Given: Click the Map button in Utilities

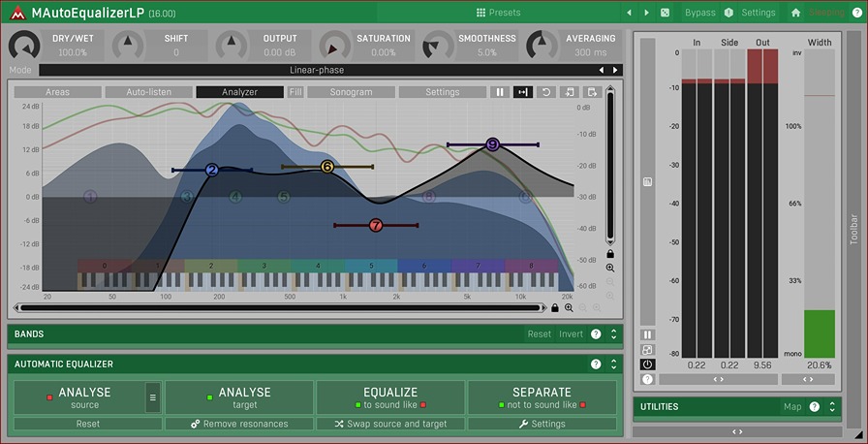Looking at the screenshot, I should click(x=792, y=406).
